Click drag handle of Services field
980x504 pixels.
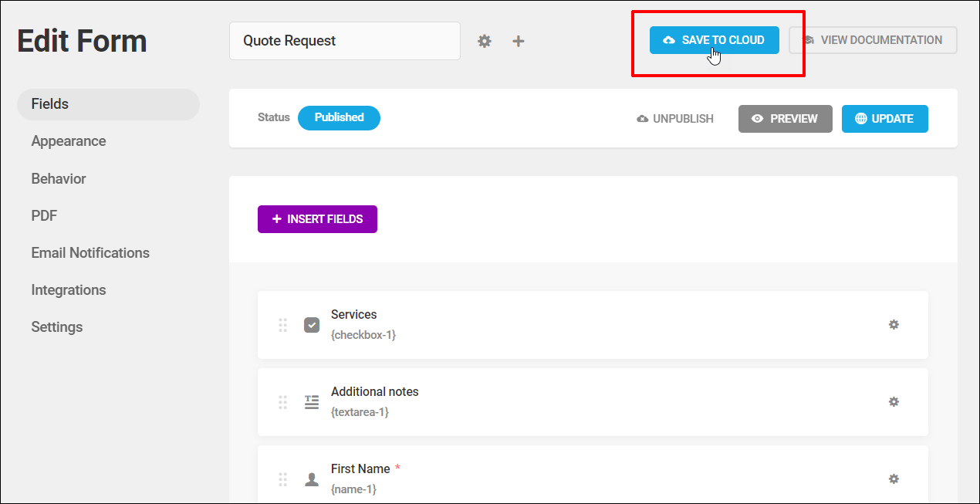click(x=282, y=325)
